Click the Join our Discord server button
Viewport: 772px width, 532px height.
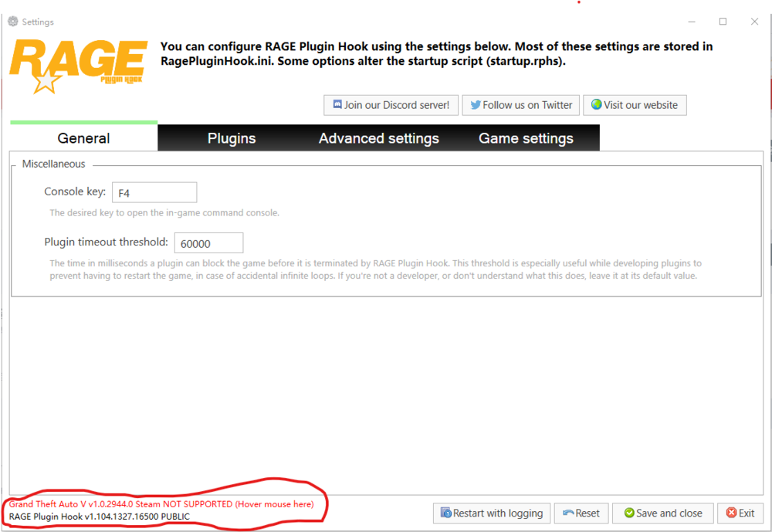pos(391,105)
